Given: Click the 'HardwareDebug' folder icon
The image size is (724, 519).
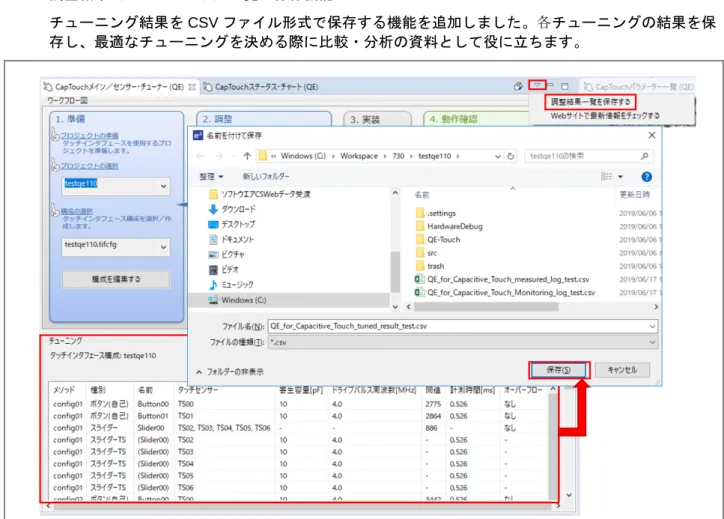Looking at the screenshot, I should (420, 226).
